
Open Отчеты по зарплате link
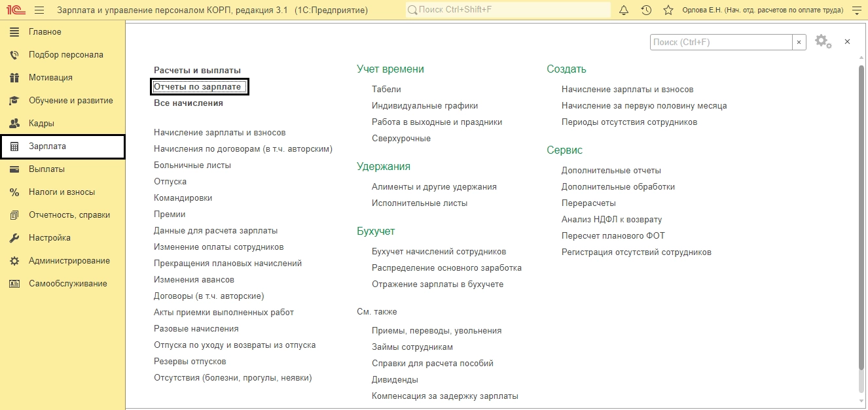pyautogui.click(x=200, y=86)
